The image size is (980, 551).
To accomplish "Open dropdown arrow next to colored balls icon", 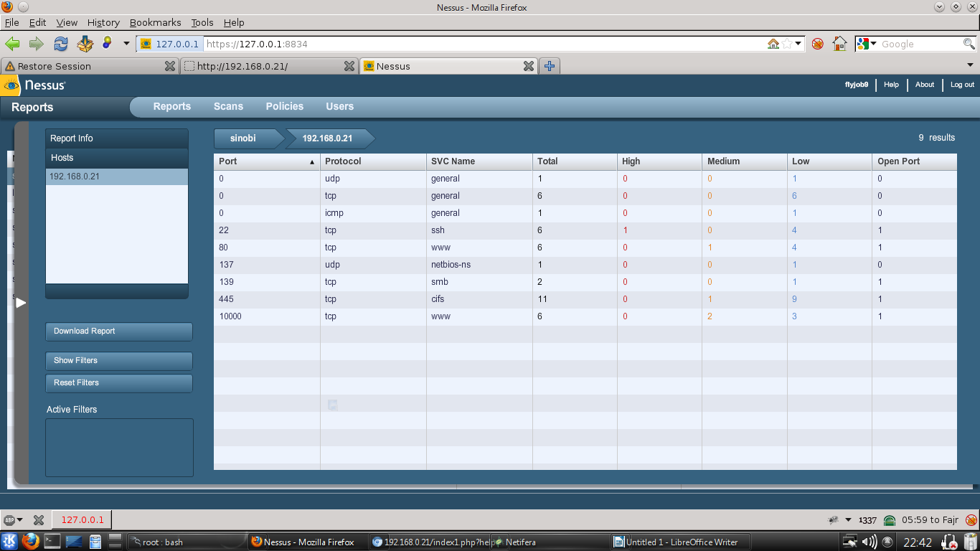I will [126, 44].
